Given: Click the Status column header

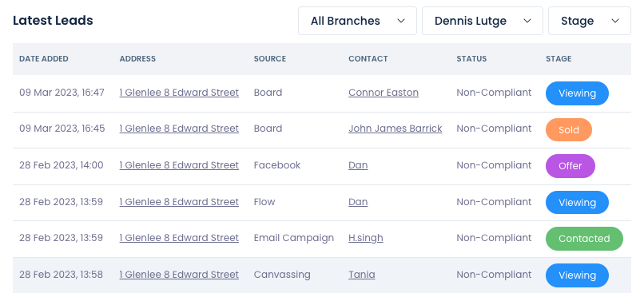Looking at the screenshot, I should [x=471, y=59].
